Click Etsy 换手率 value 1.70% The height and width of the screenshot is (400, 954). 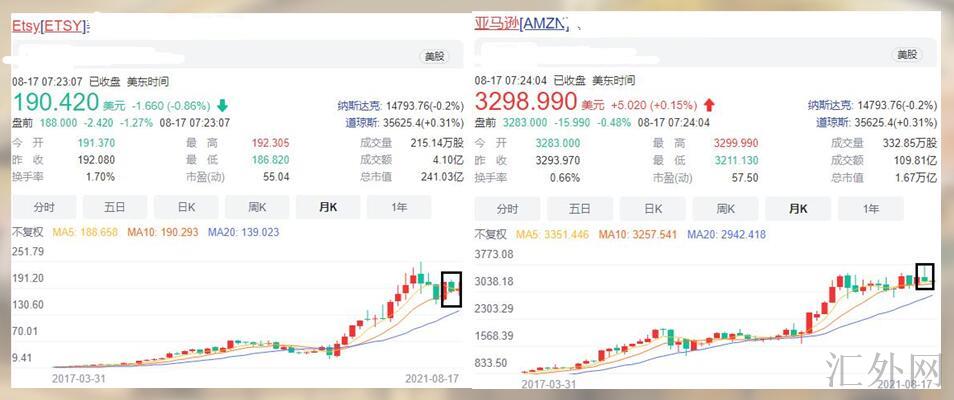click(100, 177)
